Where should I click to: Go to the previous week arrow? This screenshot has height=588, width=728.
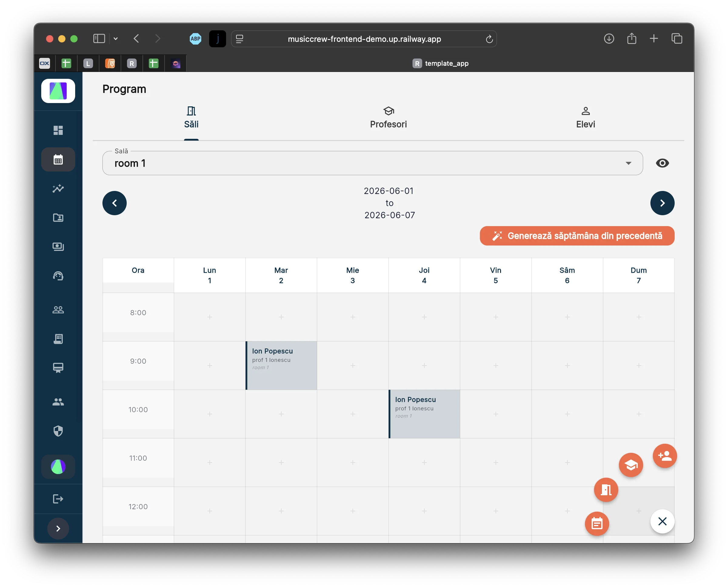coord(115,203)
